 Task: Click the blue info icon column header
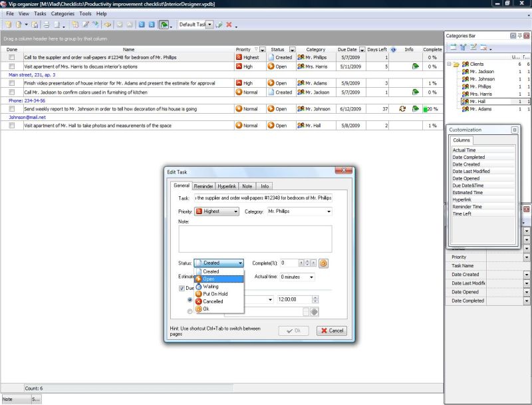(x=393, y=49)
